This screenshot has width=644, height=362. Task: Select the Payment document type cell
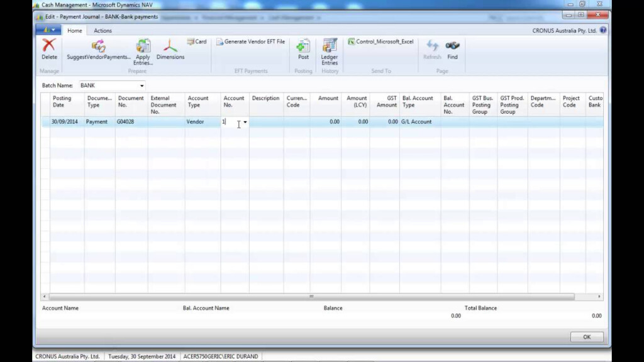(x=100, y=122)
